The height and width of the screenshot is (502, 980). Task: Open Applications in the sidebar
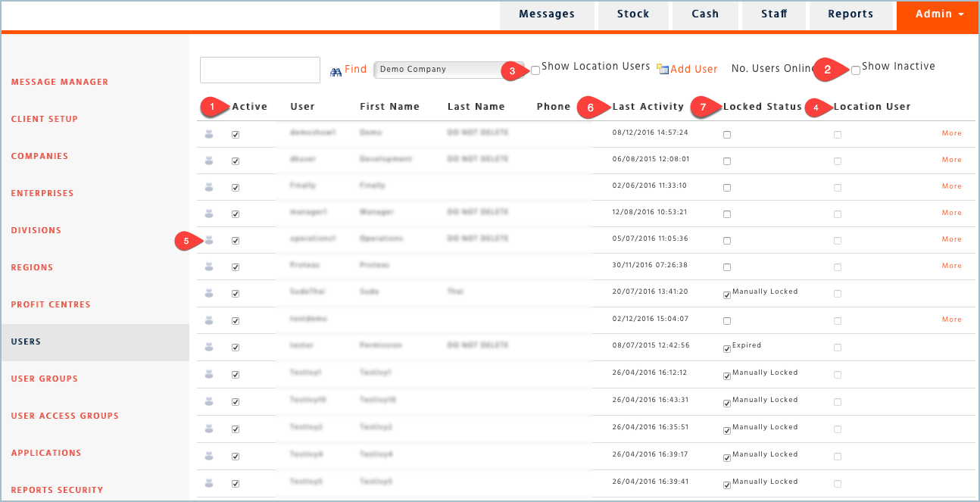pyautogui.click(x=46, y=453)
